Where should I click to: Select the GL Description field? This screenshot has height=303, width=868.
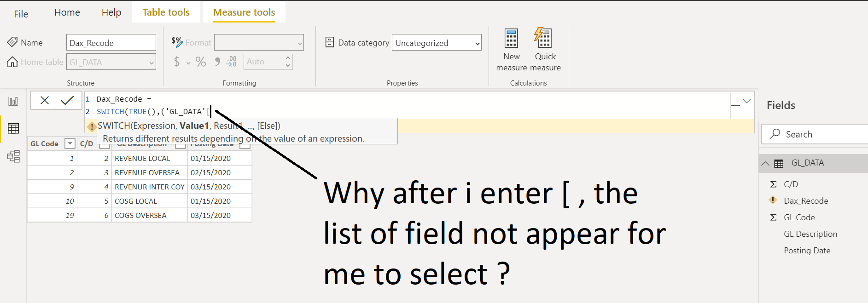810,234
